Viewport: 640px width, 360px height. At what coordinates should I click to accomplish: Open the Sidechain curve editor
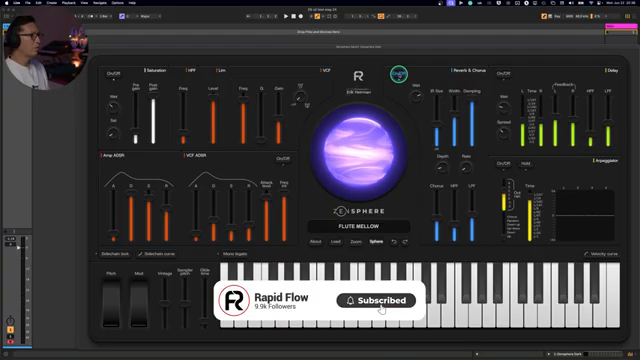156,254
